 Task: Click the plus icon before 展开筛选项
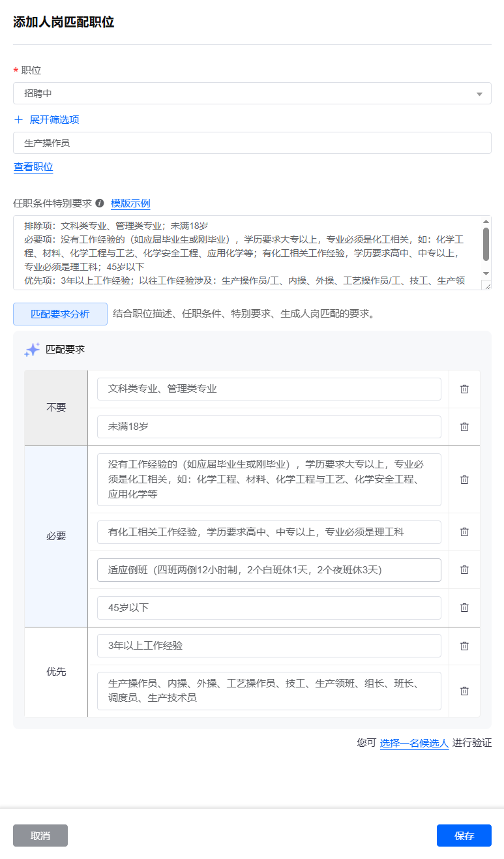click(18, 119)
